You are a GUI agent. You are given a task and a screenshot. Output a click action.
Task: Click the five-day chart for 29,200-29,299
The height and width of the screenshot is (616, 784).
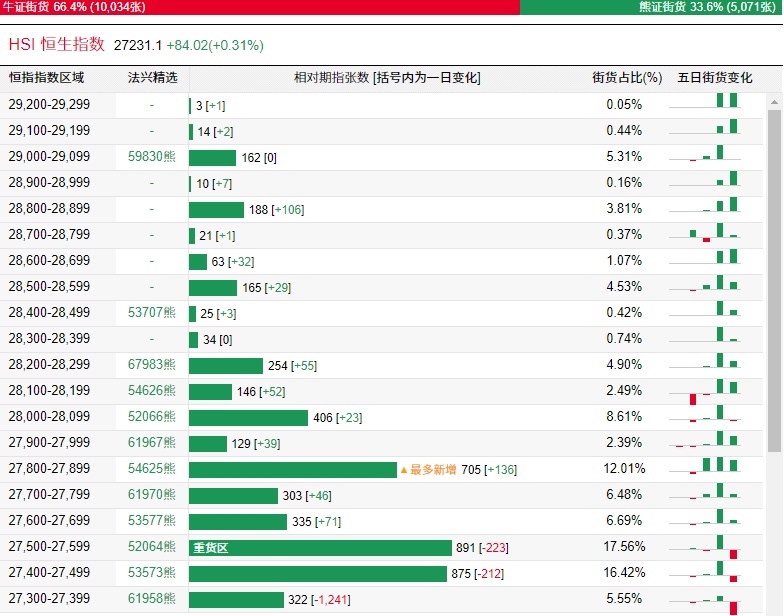point(705,100)
